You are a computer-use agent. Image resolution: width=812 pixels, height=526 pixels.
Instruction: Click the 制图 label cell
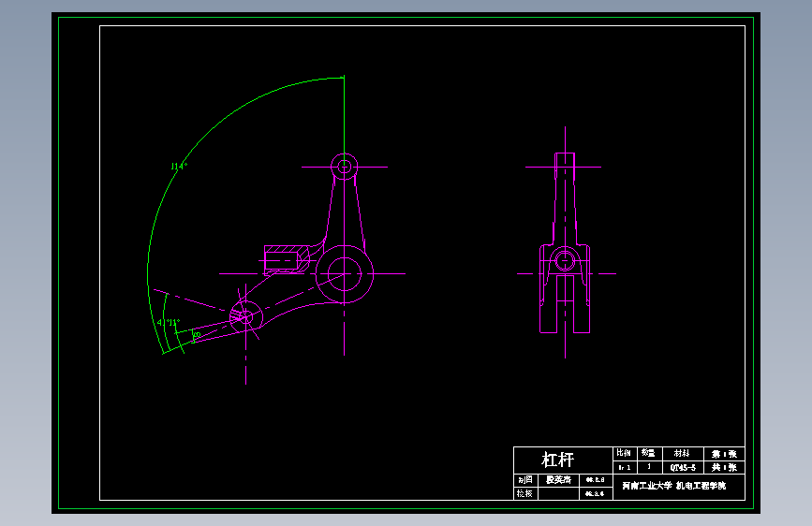[x=525, y=480]
